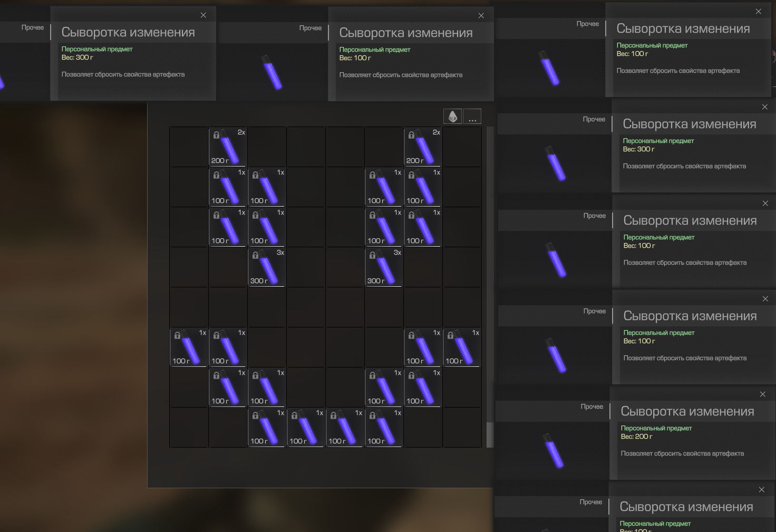Click the serum image left of the 100 г tooltip above the inventory

(x=272, y=72)
